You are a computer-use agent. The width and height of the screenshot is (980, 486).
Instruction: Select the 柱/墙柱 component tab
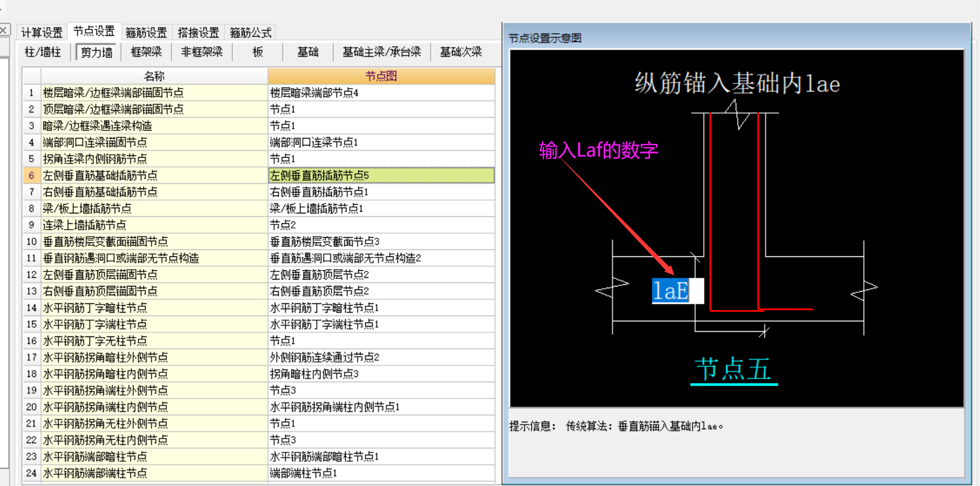click(x=43, y=52)
